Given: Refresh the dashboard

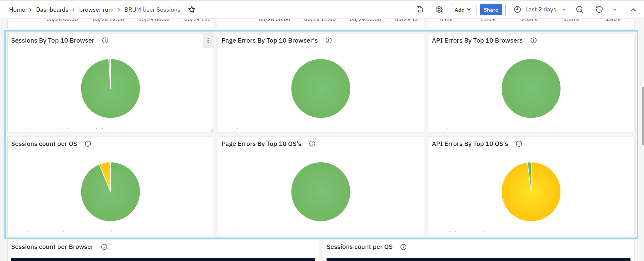Looking at the screenshot, I should click(599, 10).
